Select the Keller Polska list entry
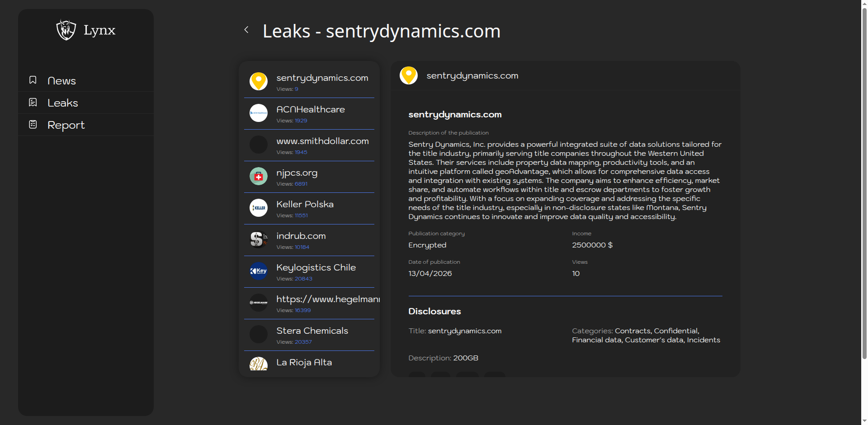The height and width of the screenshot is (425, 868). [309, 208]
